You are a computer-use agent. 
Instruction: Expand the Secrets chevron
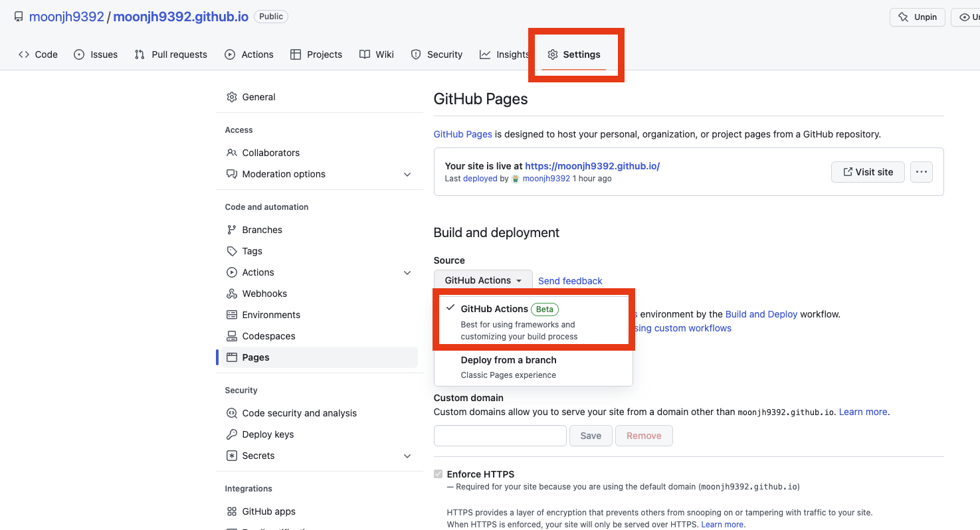(407, 456)
